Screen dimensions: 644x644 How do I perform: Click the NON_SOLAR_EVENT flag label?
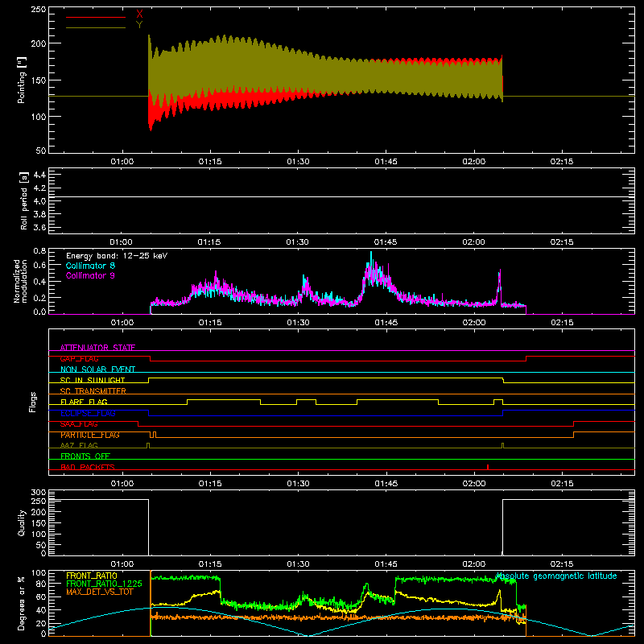[x=97, y=369]
